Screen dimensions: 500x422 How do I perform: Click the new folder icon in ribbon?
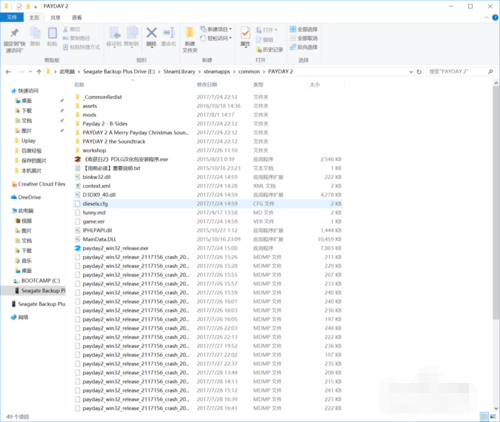tap(190, 33)
